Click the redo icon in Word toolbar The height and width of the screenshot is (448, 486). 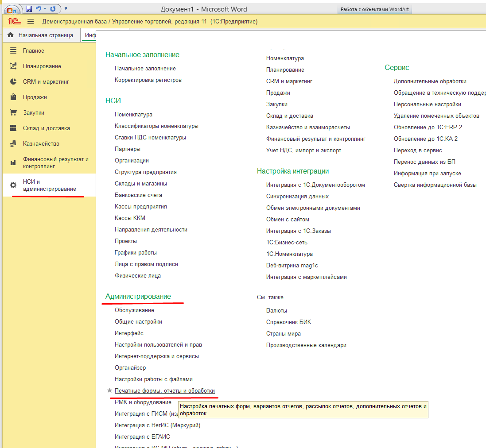(53, 9)
